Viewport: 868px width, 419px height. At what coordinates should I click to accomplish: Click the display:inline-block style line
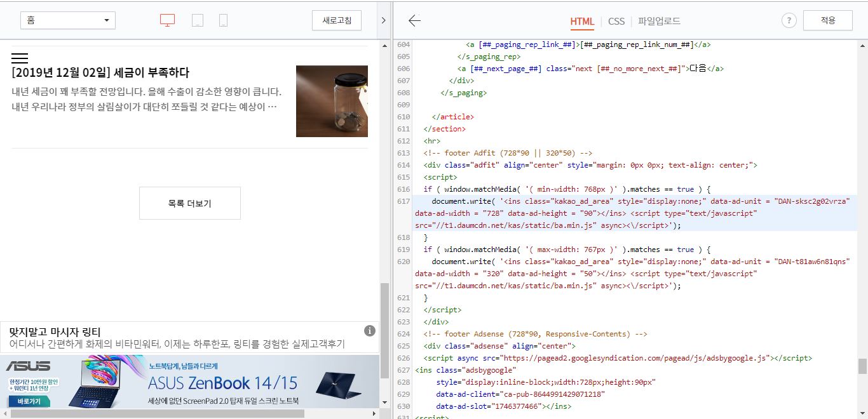click(x=546, y=382)
